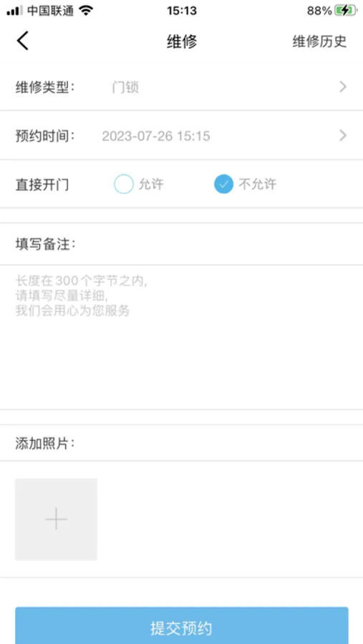The height and width of the screenshot is (644, 363).
Task: Open the 预约时间 chevron arrow
Action: [343, 135]
